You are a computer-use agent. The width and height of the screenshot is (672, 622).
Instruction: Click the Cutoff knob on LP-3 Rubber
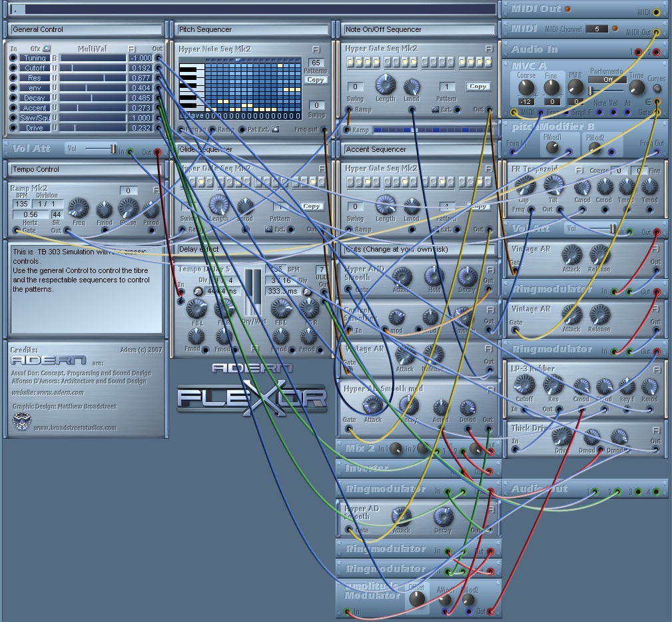pyautogui.click(x=525, y=384)
